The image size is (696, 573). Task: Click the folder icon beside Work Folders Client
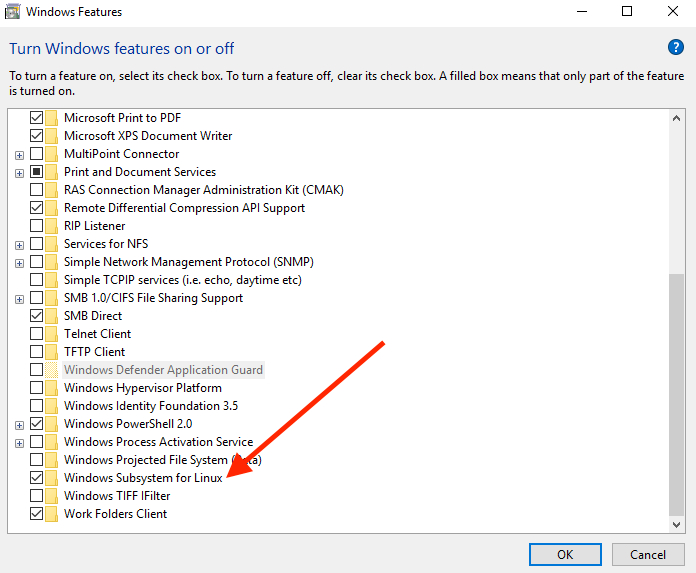pyautogui.click(x=51, y=514)
